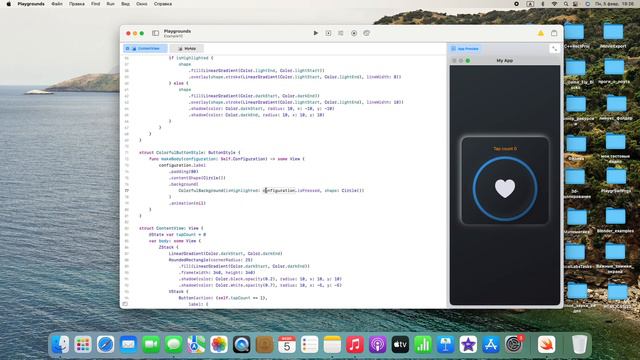
Task: Click the heart icon inside the preview
Action: pyautogui.click(x=505, y=189)
